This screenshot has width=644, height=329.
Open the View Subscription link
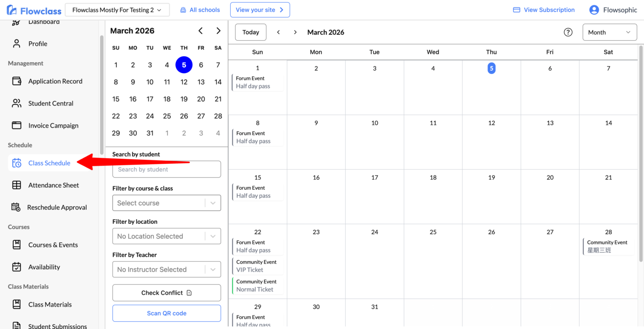(544, 10)
